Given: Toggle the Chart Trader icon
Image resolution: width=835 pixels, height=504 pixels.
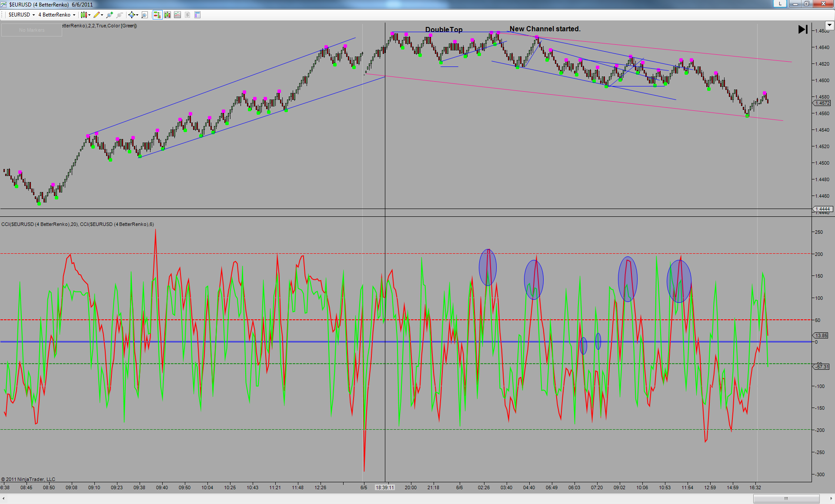Looking at the screenshot, I should pyautogui.click(x=157, y=15).
